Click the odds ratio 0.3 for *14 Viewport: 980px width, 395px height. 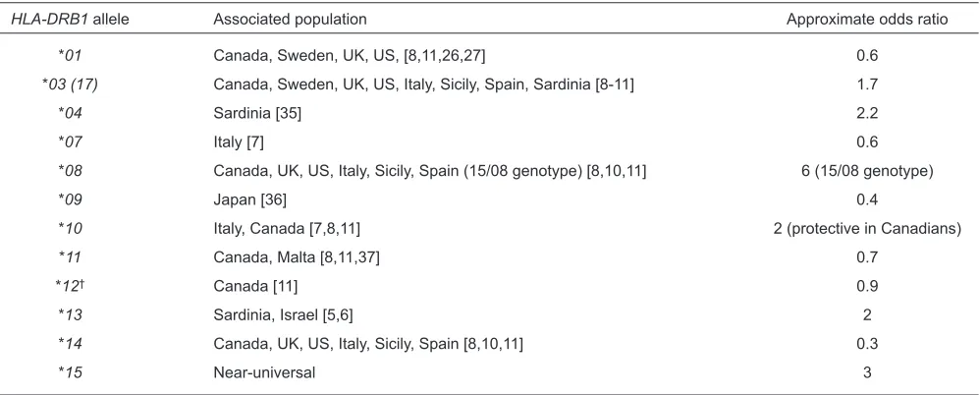[x=867, y=344]
